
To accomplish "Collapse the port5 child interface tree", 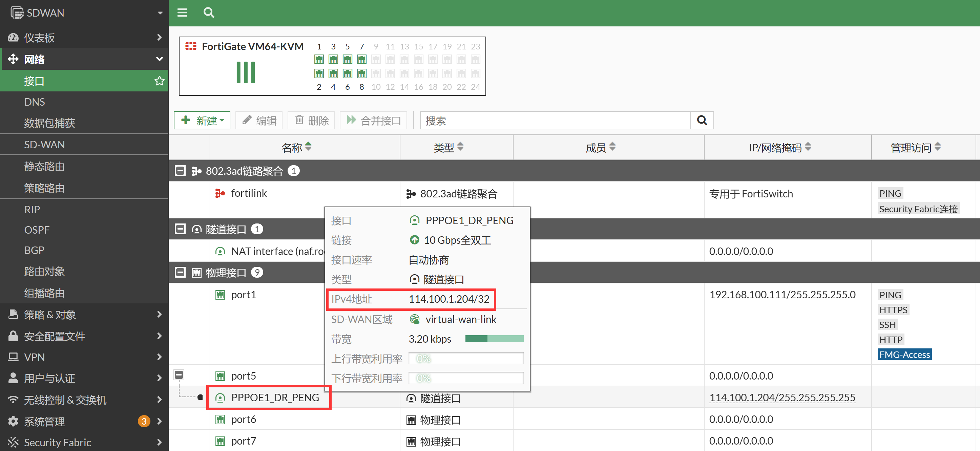I will pyautogui.click(x=179, y=375).
